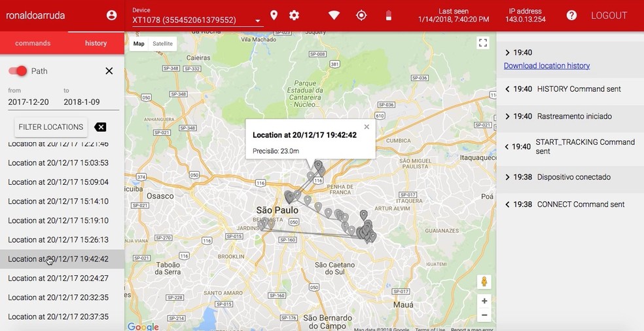Select Location at 20/12/17 15:09:04
The width and height of the screenshot is (644, 331).
62,182
